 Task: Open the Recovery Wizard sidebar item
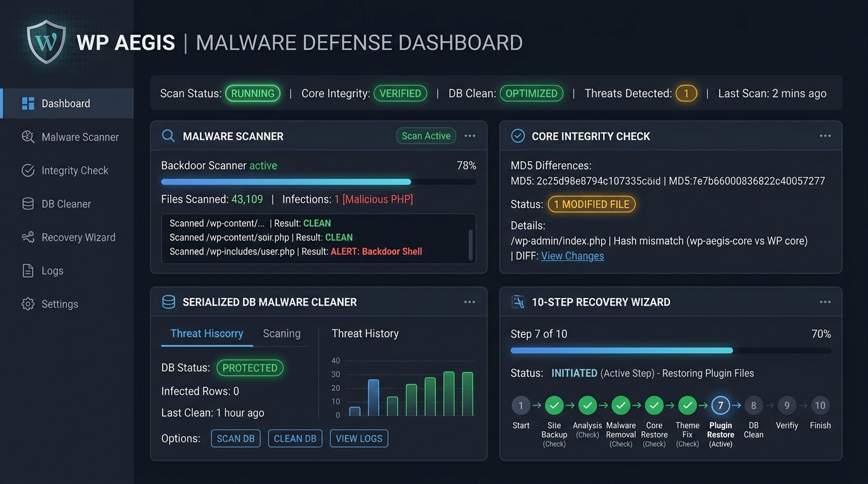coord(67,237)
